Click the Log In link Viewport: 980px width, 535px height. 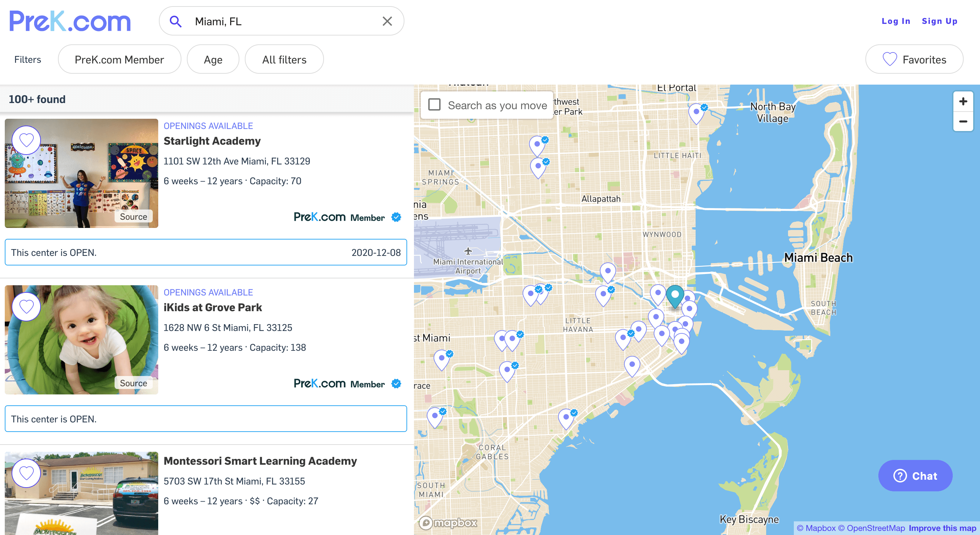point(895,21)
